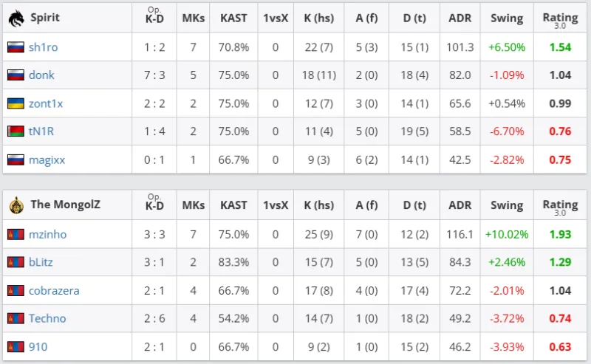Click The MongolZ team logo icon
The image size is (591, 364).
[x=16, y=205]
